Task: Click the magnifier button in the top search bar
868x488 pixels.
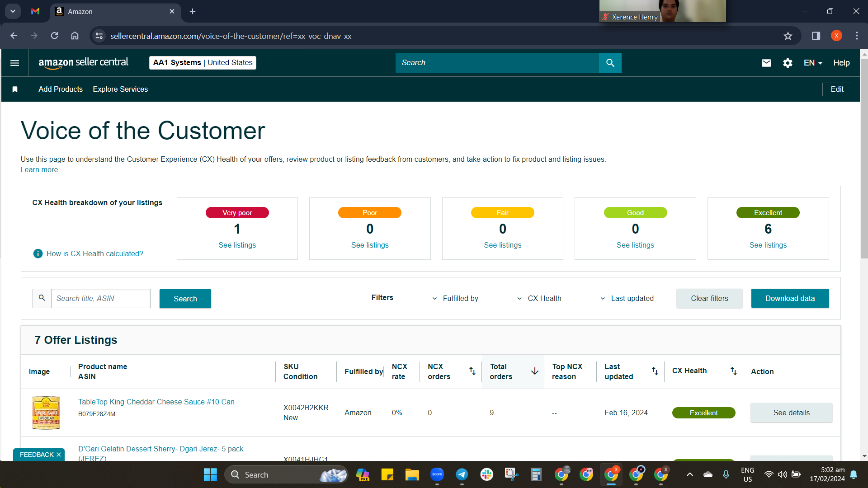Action: click(610, 63)
